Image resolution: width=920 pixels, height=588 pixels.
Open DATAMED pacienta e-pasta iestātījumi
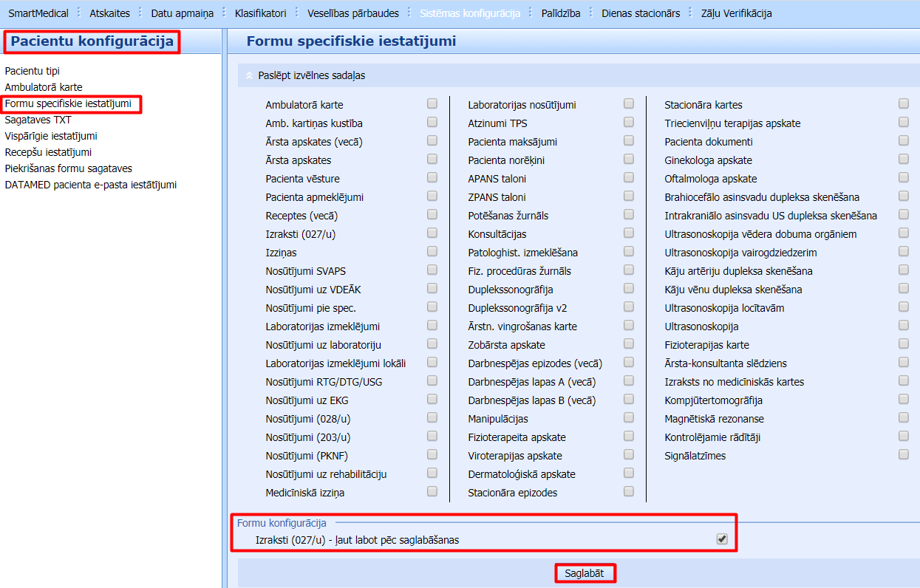[x=90, y=185]
